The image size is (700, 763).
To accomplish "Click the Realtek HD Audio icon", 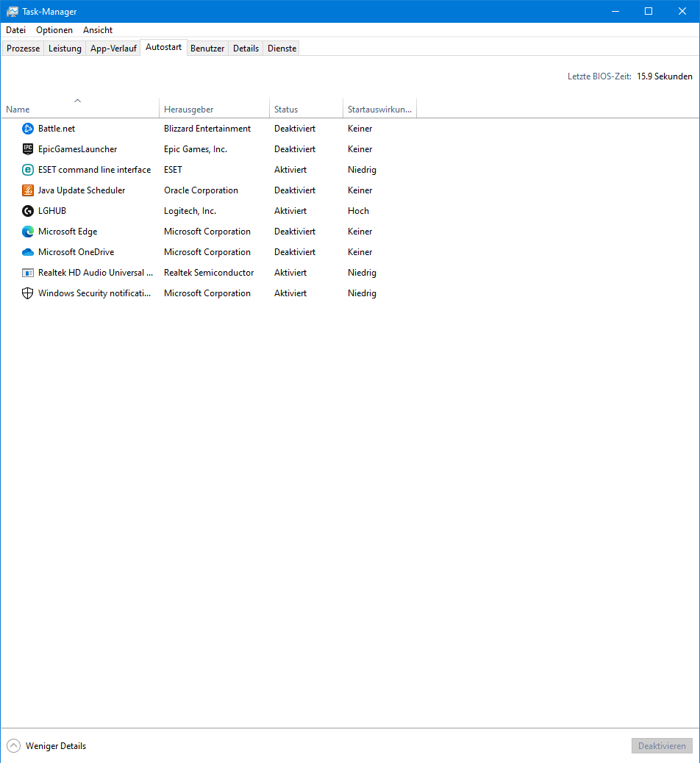I will tap(28, 273).
